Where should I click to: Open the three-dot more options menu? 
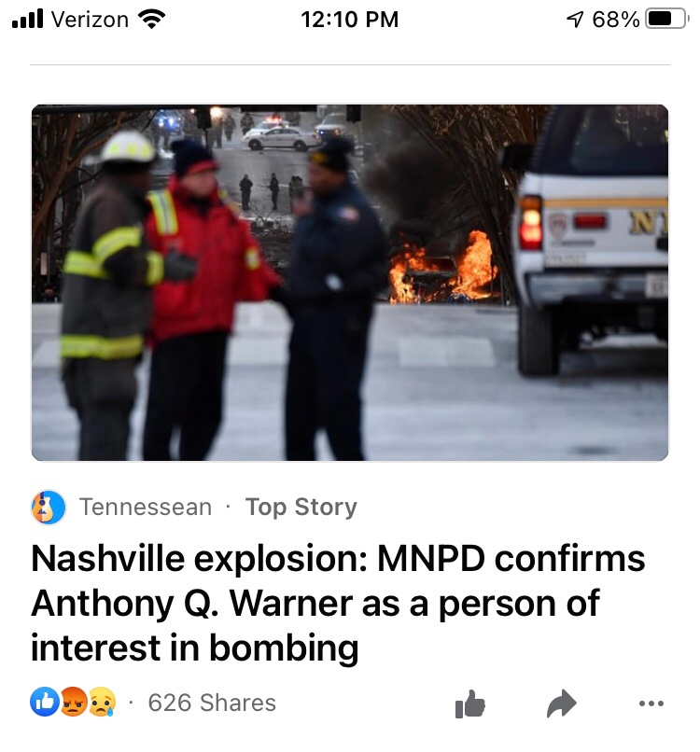click(x=651, y=703)
